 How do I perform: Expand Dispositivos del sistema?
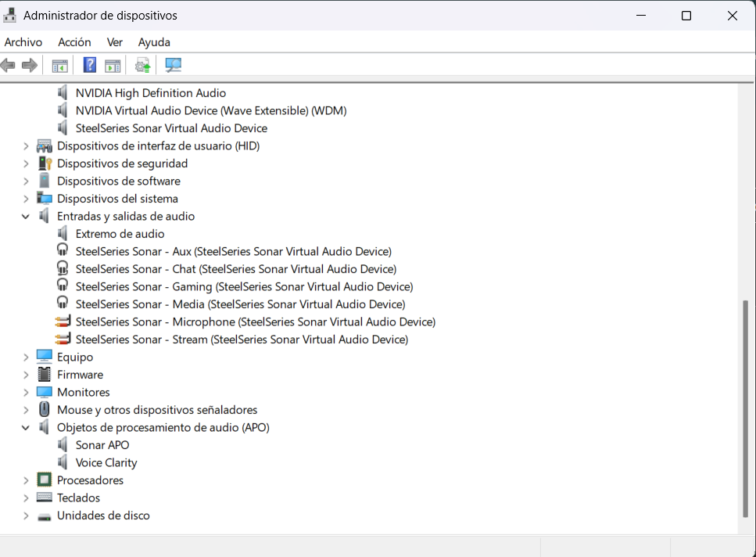pyautogui.click(x=26, y=199)
